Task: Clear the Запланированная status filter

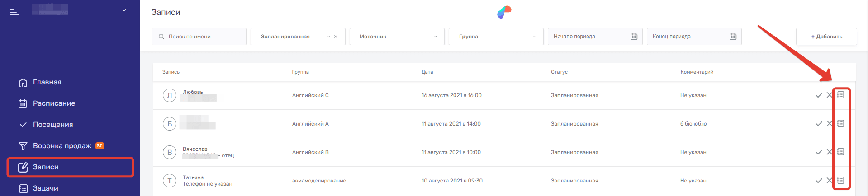Action: (x=336, y=37)
